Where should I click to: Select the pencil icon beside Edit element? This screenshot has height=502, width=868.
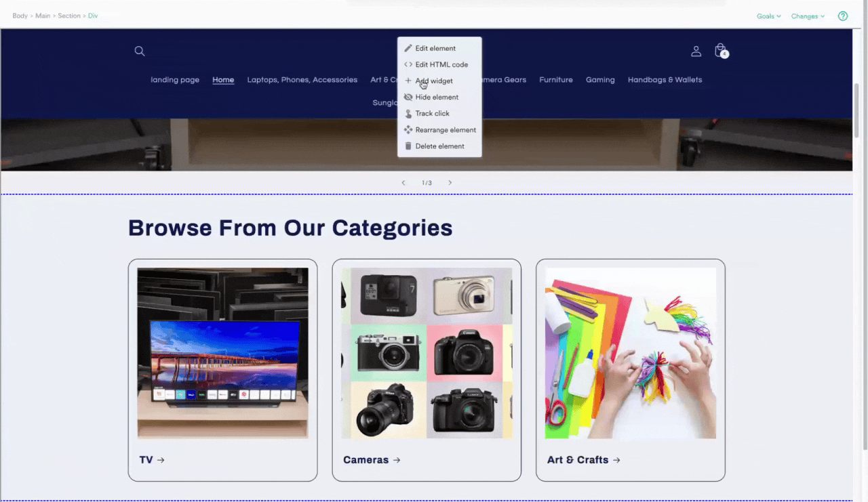tap(408, 48)
